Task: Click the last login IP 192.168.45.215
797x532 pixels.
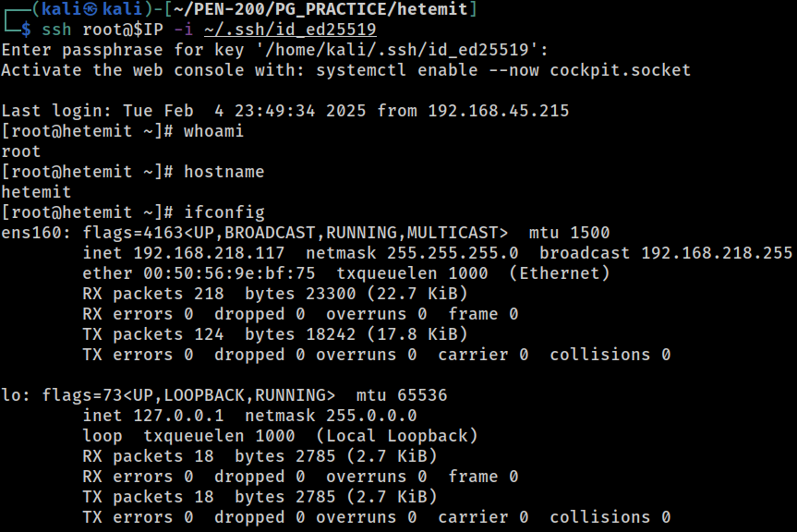Action: [499, 111]
